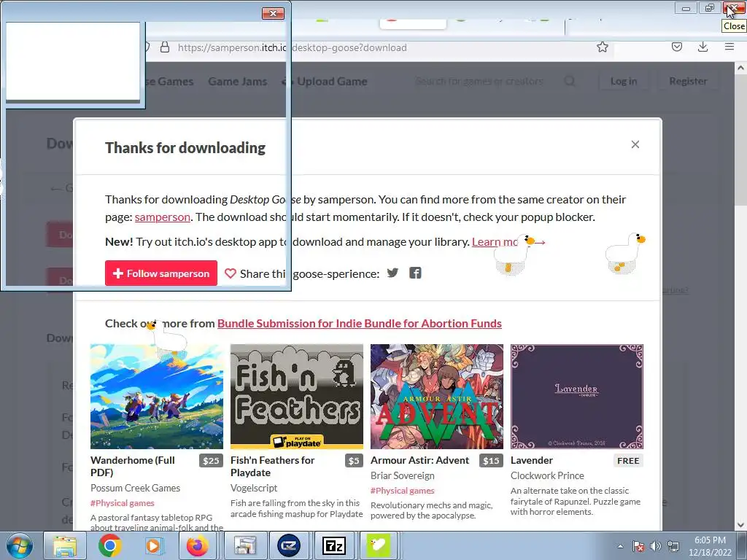Open Bundle Submission for Abortion Funds link
The width and height of the screenshot is (747, 560).
[x=359, y=323]
